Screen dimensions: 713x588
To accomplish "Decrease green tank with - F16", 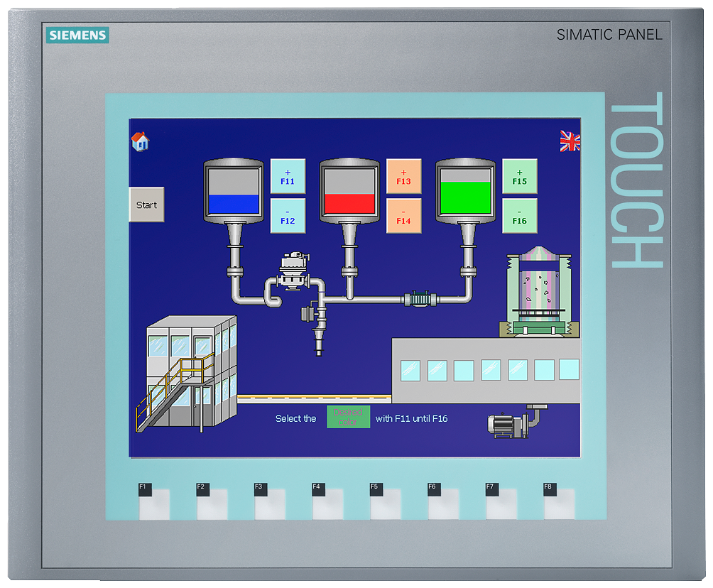I will tap(520, 216).
